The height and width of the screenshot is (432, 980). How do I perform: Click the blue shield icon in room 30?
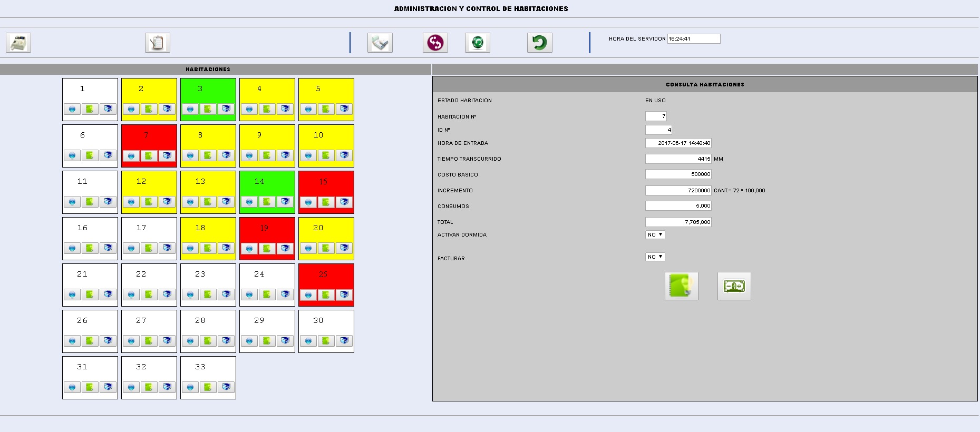[344, 341]
